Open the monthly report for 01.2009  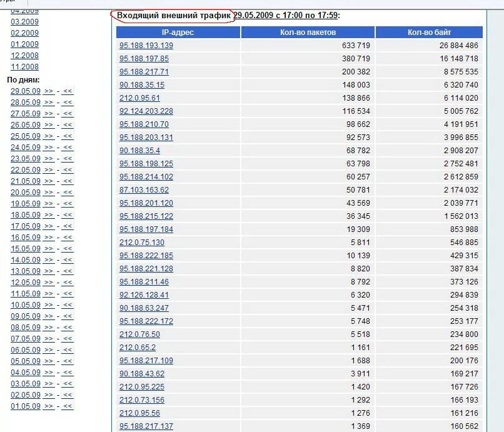click(x=24, y=44)
